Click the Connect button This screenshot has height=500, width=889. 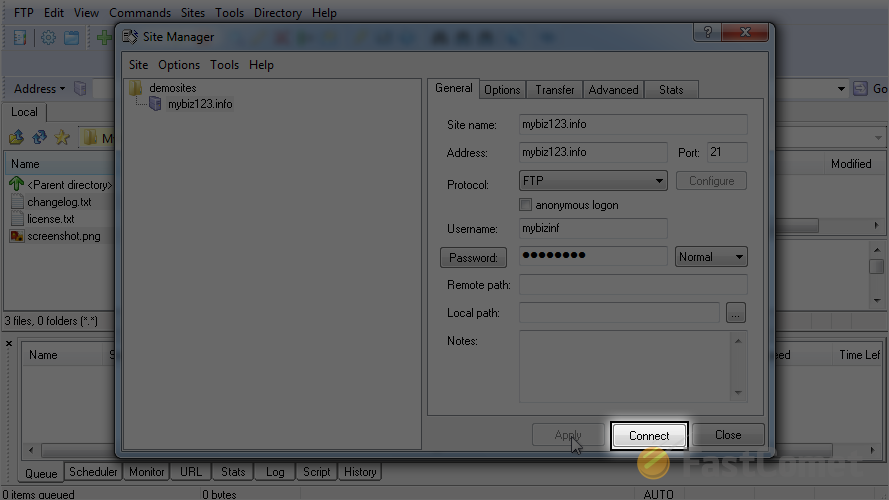649,435
